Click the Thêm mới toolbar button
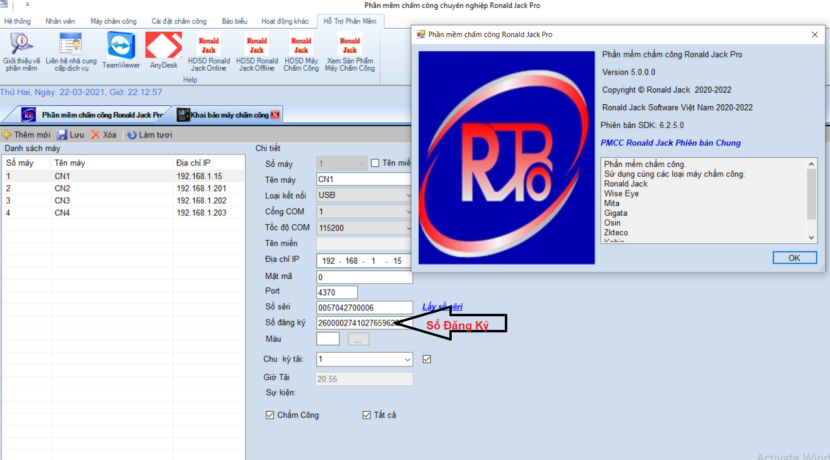 (27, 135)
